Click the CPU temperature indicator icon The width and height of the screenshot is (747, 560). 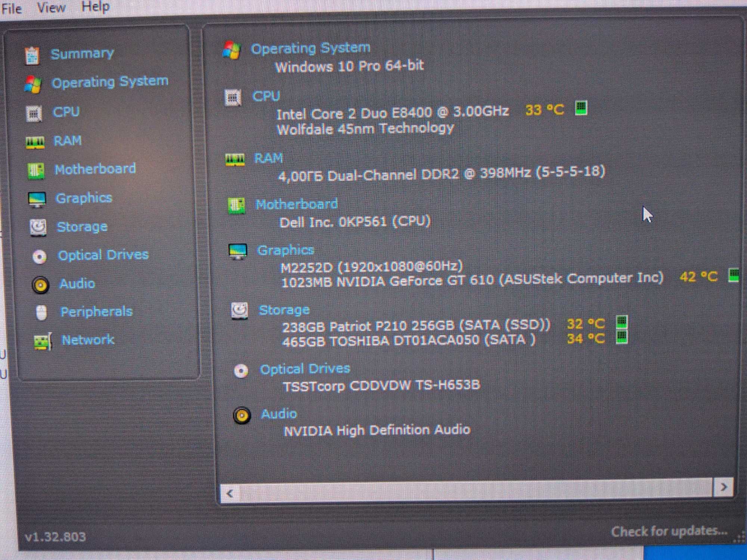click(581, 108)
